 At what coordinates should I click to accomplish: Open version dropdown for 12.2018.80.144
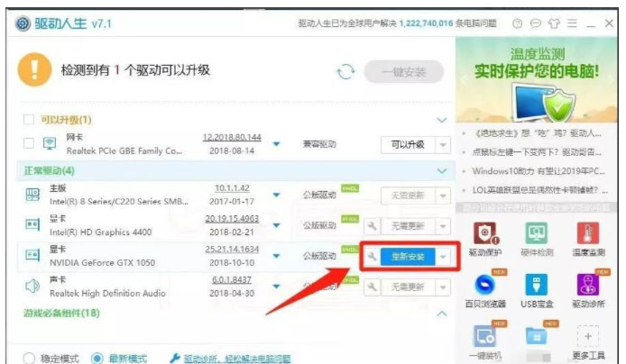click(x=276, y=144)
